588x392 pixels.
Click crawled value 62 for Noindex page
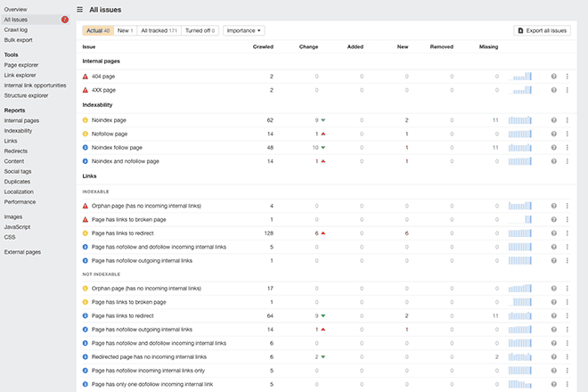tap(270, 120)
